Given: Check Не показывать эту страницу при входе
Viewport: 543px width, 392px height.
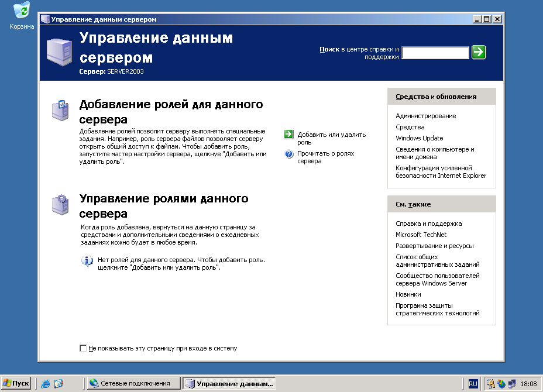Looking at the screenshot, I should pyautogui.click(x=83, y=348).
